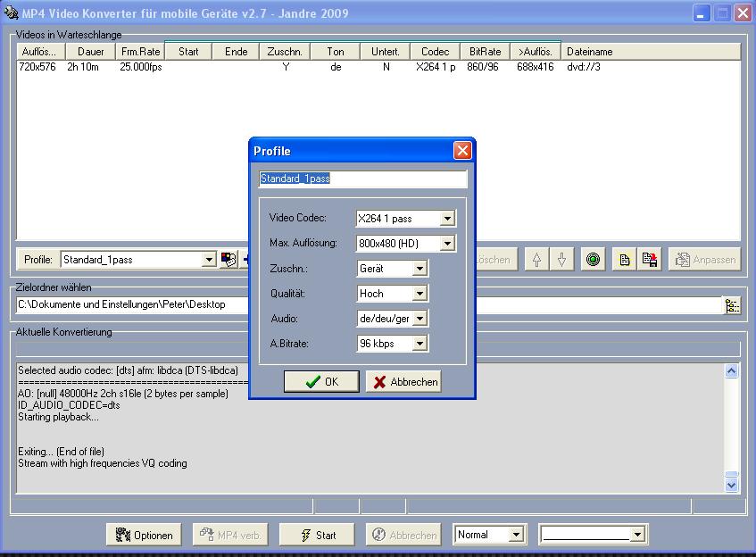This screenshot has width=756, height=557.
Task: Click the Zuschn. column header in the queue
Action: (285, 52)
